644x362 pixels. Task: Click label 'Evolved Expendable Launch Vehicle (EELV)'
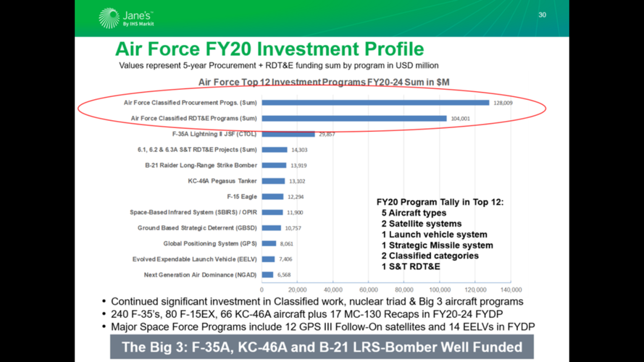pos(195,259)
